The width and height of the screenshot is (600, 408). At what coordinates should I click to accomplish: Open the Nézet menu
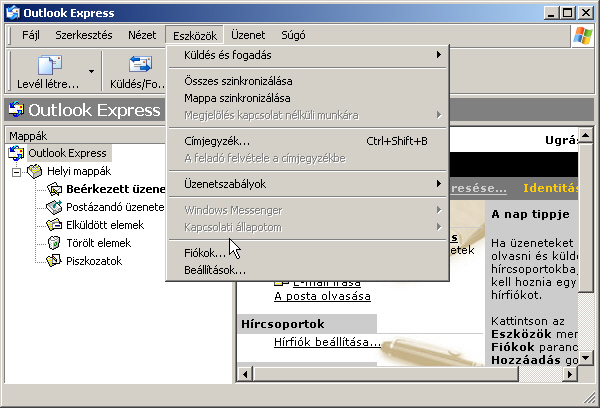click(x=142, y=35)
